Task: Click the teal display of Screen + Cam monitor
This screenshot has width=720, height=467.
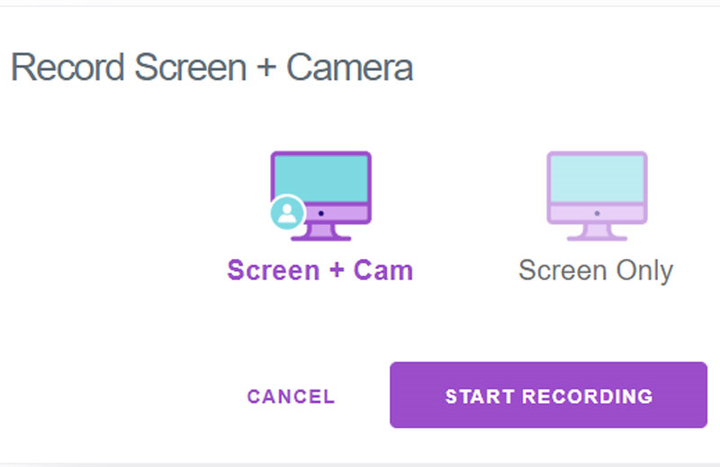Action: [x=321, y=178]
